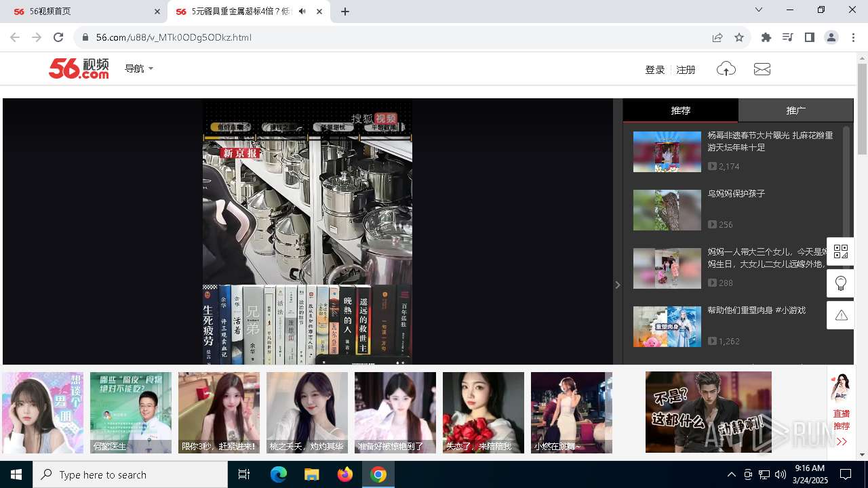Open 帮助他们重塑肉身 game video

tap(667, 327)
